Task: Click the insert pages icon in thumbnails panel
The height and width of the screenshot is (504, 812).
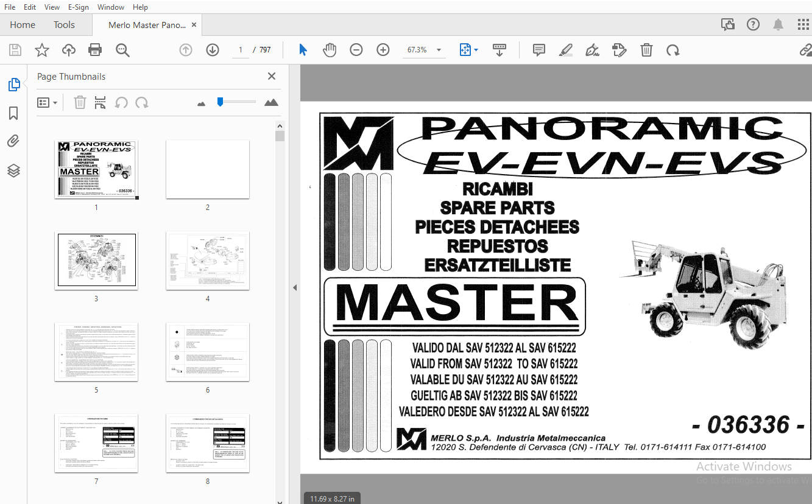Action: coord(101,102)
